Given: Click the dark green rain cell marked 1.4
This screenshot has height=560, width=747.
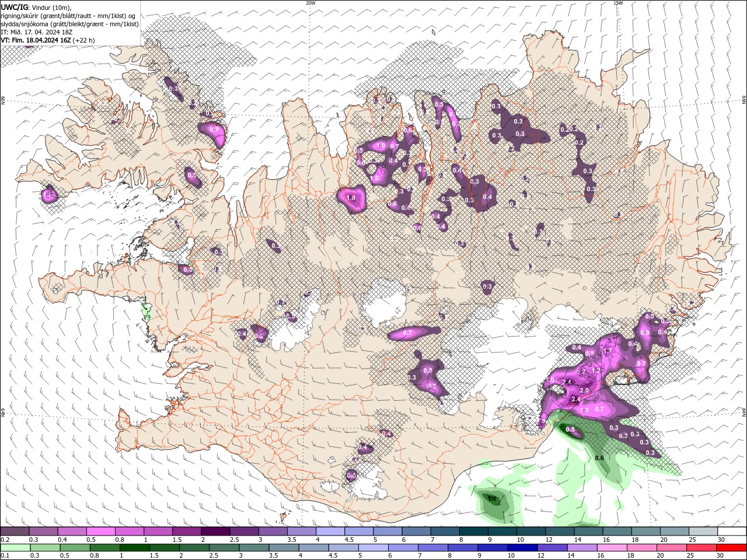Looking at the screenshot, I should 491,501.
